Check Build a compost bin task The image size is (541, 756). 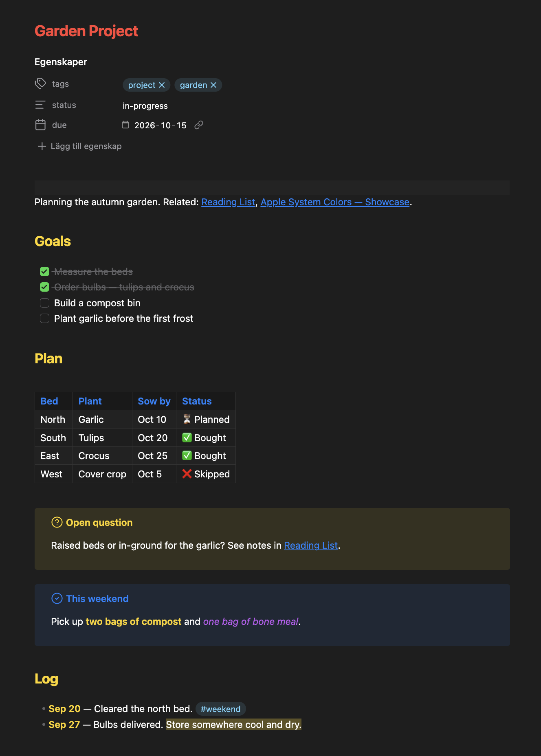45,303
